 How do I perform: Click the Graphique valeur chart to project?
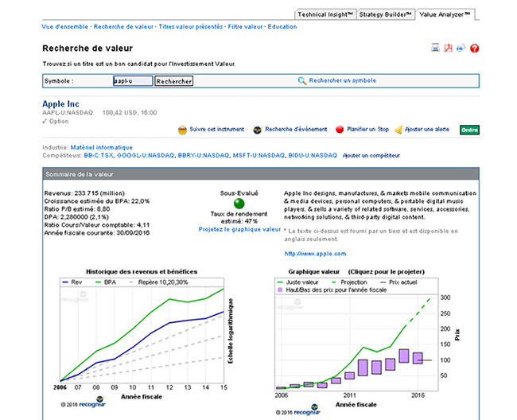coord(356,334)
